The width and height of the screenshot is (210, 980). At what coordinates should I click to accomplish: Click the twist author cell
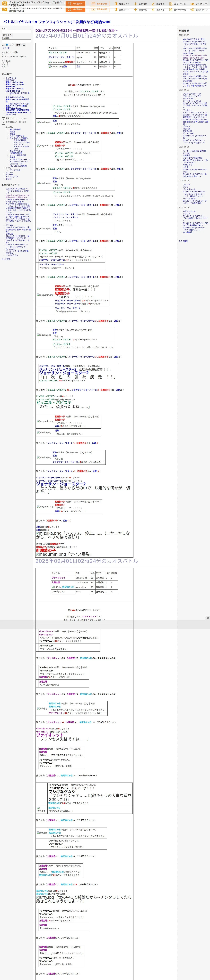pos(82,592)
